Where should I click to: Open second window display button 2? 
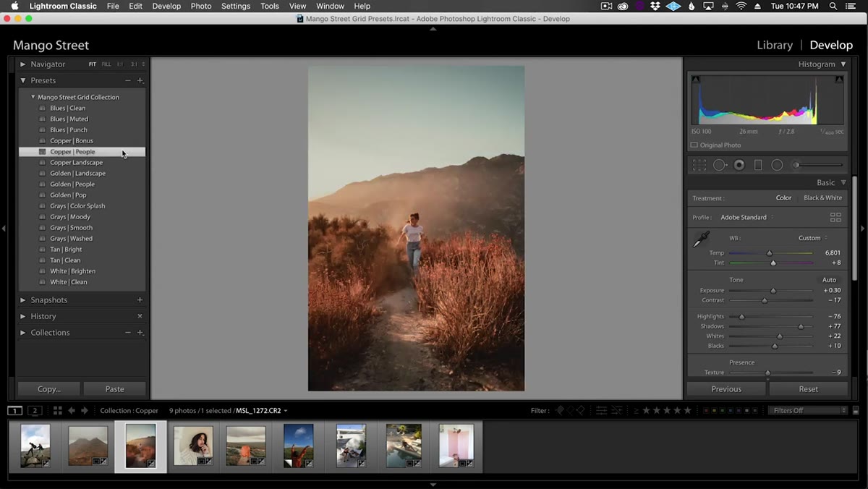pyautogui.click(x=35, y=410)
